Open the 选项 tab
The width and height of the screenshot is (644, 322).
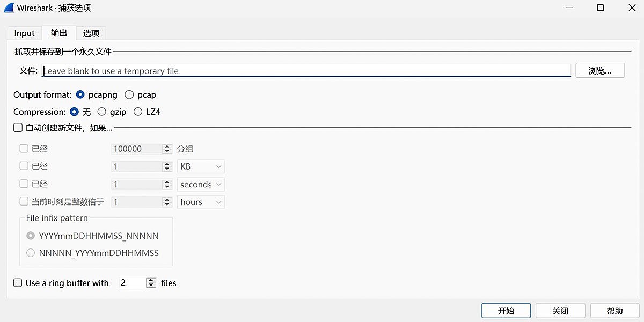[91, 33]
